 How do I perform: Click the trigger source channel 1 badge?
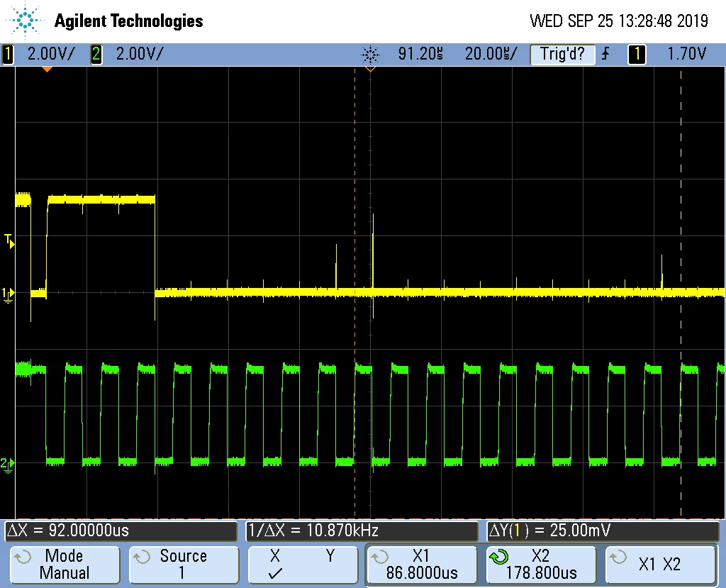coord(637,54)
